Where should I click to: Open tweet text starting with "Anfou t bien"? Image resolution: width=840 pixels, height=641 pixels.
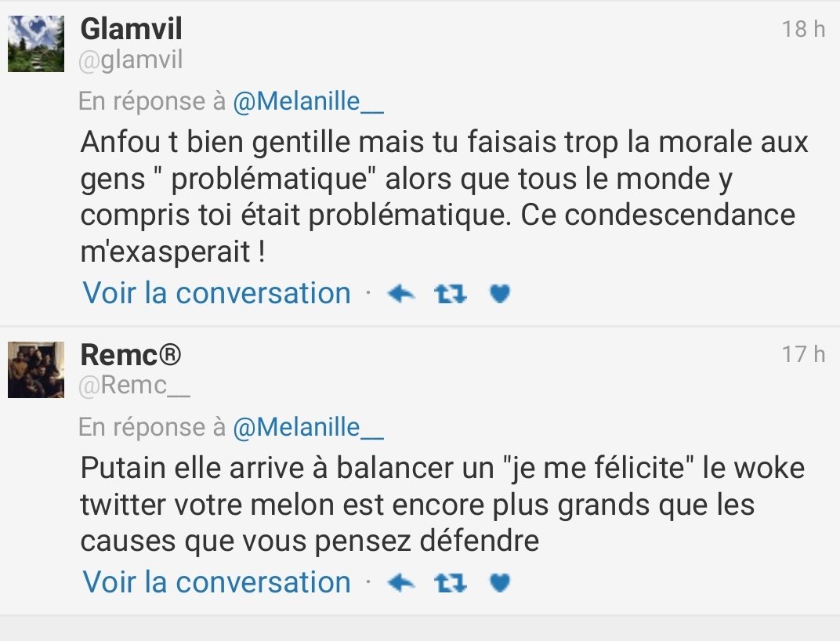[x=443, y=197]
